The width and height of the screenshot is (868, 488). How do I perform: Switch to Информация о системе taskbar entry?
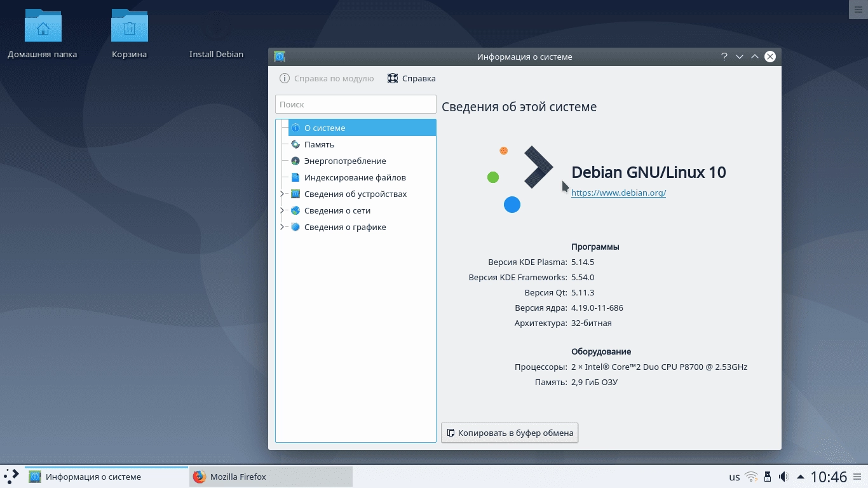pyautogui.click(x=107, y=477)
